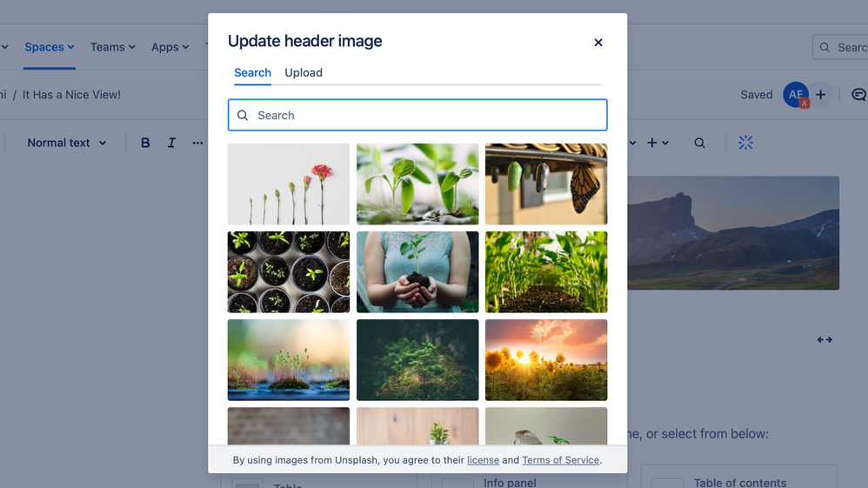Open the Apps dropdown menu
The image size is (868, 488).
click(x=170, y=47)
